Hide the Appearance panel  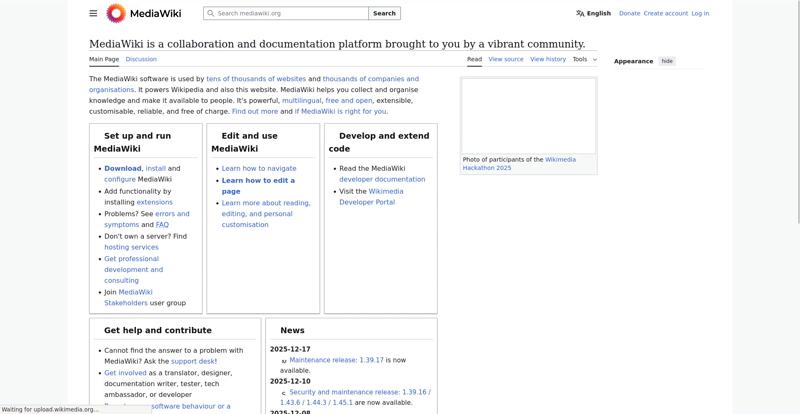[667, 61]
